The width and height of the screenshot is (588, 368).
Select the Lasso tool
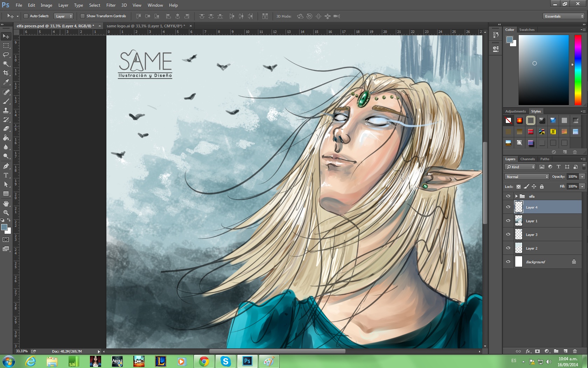pyautogui.click(x=6, y=55)
